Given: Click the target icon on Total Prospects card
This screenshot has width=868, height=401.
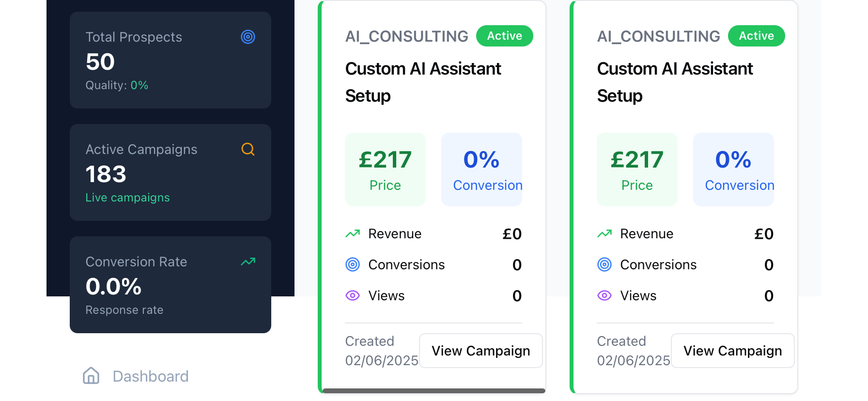Looking at the screenshot, I should point(248,37).
